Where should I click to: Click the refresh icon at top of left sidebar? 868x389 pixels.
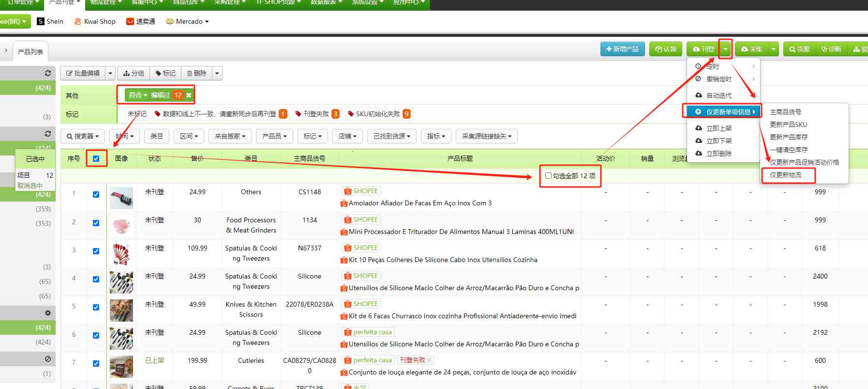tap(47, 73)
